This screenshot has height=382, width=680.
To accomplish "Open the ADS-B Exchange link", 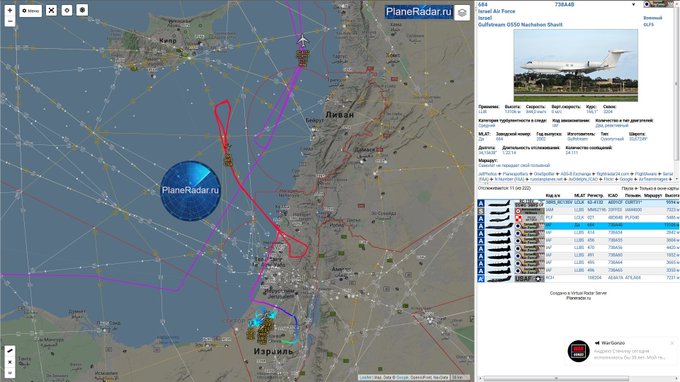I will [x=576, y=174].
